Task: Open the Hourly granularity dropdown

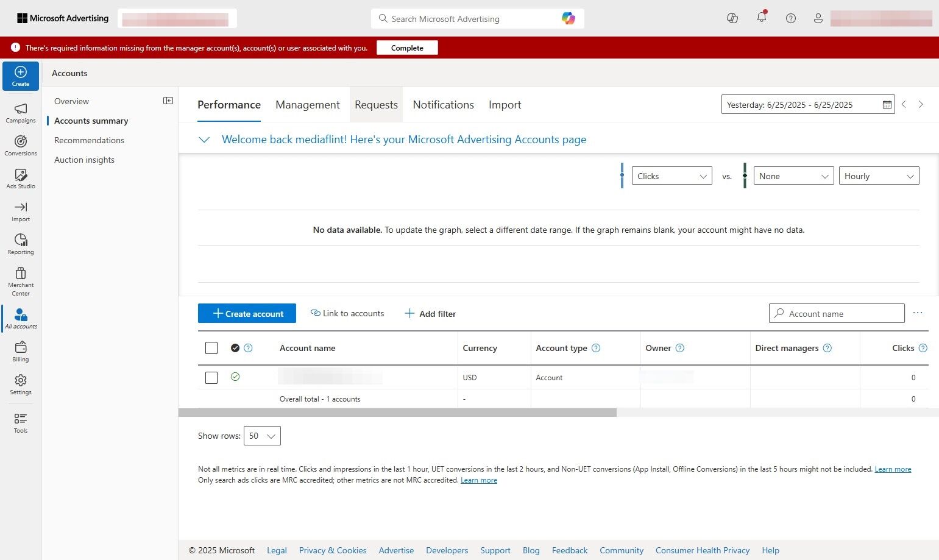Action: pos(879,175)
